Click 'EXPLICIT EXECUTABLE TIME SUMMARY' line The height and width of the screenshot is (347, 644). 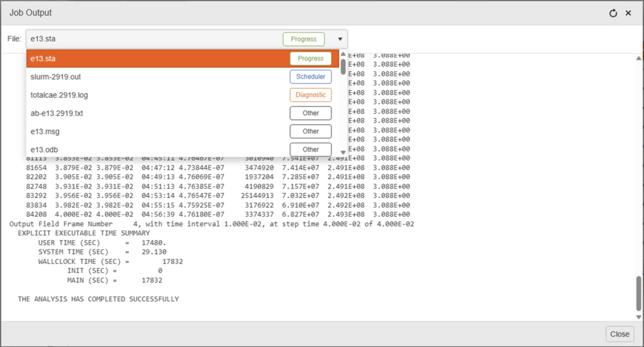[x=84, y=233]
